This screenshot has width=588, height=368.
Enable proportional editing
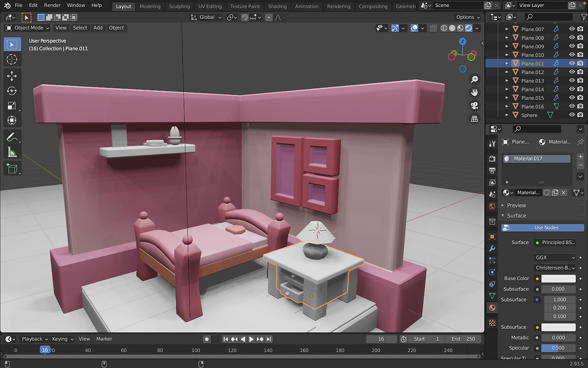click(x=269, y=17)
